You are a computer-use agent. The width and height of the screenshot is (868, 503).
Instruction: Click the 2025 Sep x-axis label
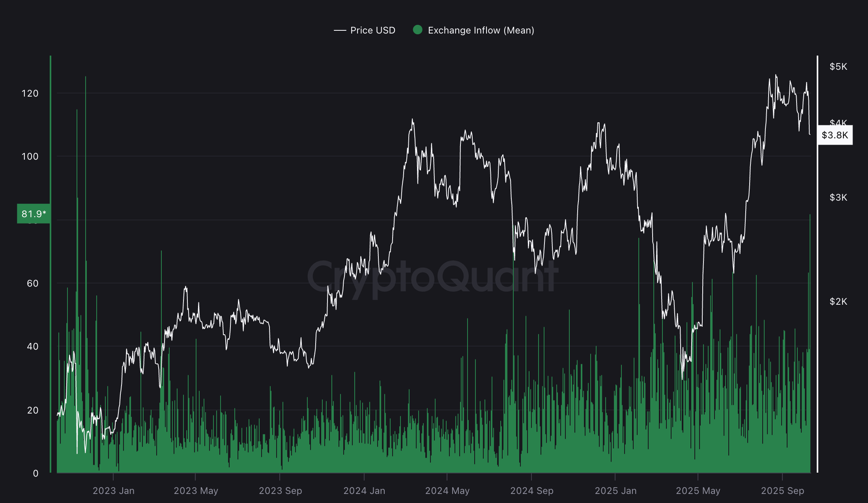pos(782,491)
